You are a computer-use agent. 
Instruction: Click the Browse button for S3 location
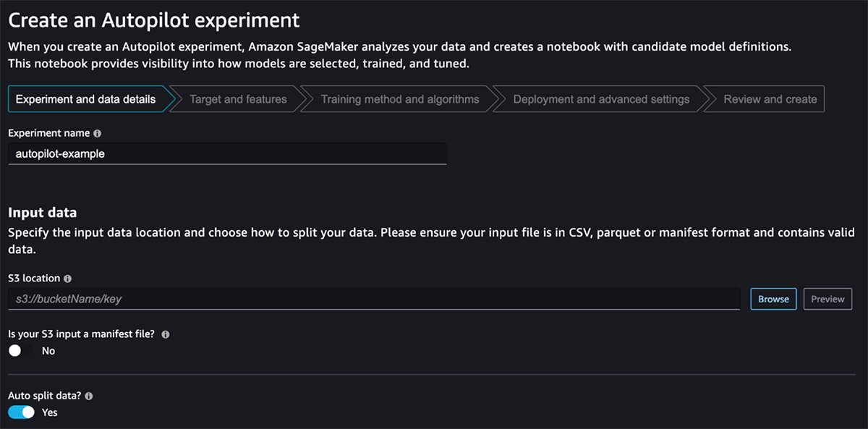point(773,299)
